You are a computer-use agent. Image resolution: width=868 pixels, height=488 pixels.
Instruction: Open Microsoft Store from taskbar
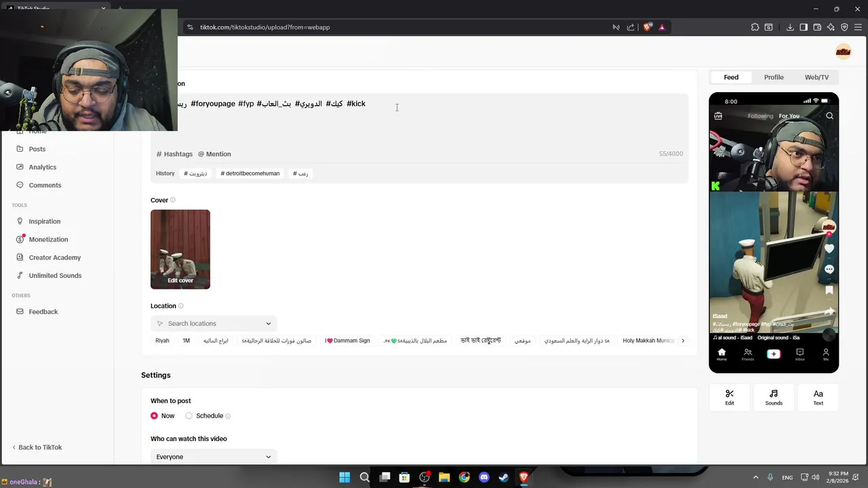404,477
